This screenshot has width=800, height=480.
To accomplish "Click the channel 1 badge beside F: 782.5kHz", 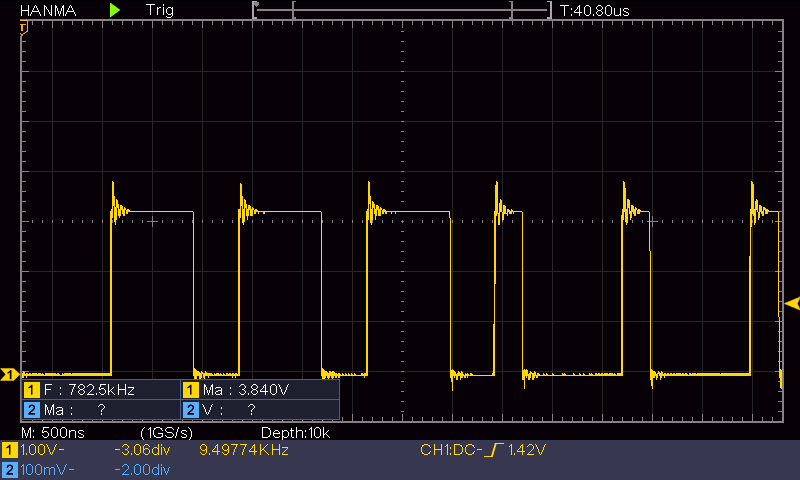I will pos(31,389).
